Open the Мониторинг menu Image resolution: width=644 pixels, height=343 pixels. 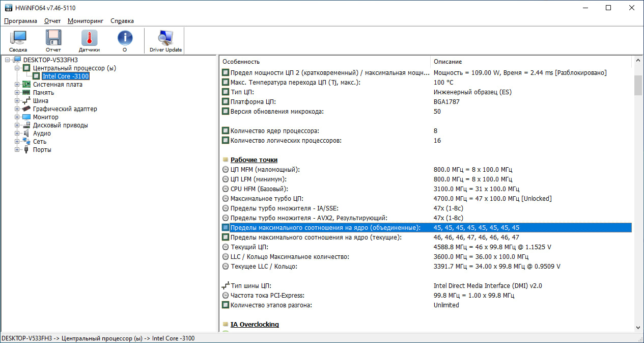86,21
